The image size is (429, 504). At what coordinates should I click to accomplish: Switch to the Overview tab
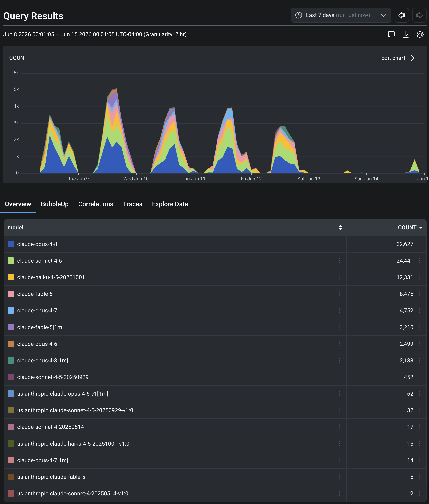(18, 204)
